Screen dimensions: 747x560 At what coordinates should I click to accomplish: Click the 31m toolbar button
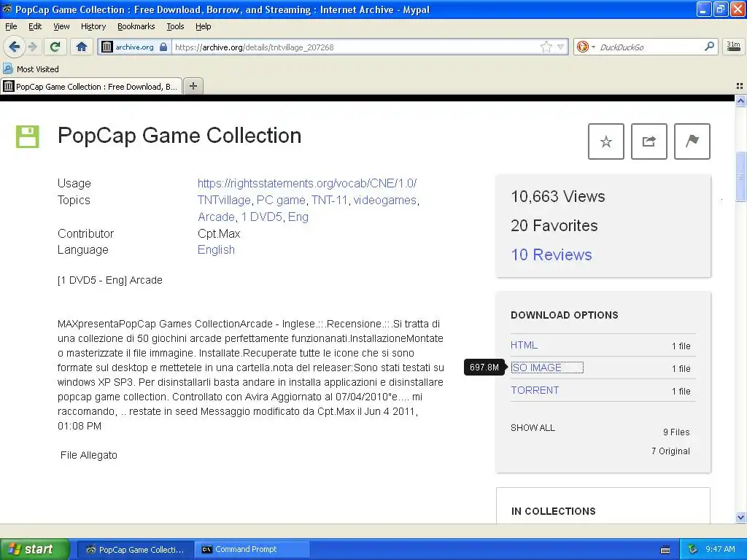[734, 47]
